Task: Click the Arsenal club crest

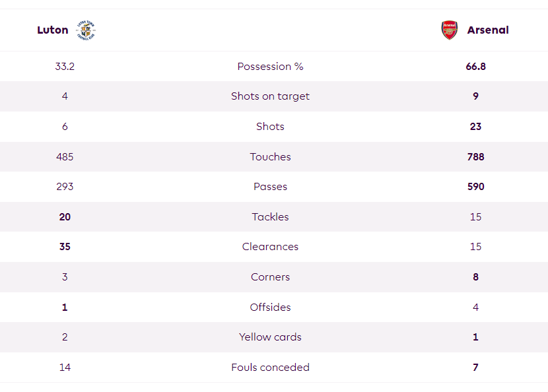Action: (450, 30)
